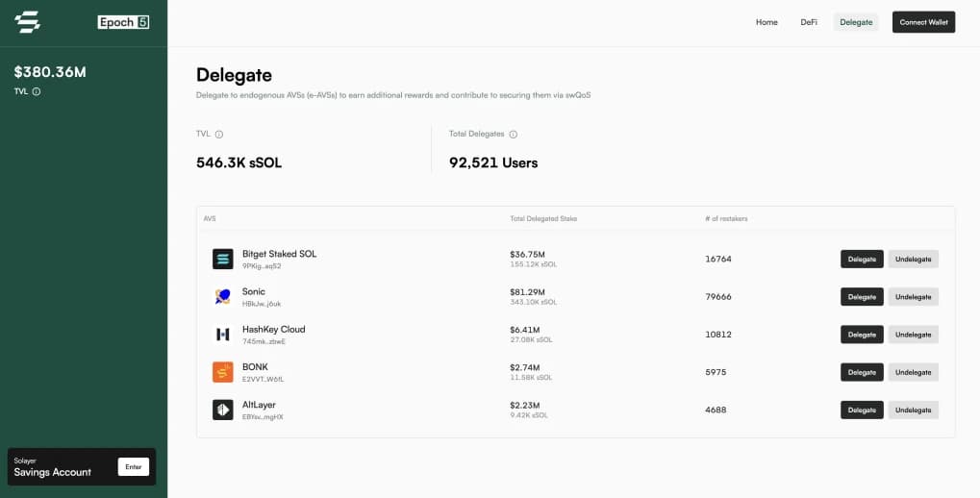The height and width of the screenshot is (498, 980).
Task: Click the Sonic AVS icon
Action: click(223, 296)
